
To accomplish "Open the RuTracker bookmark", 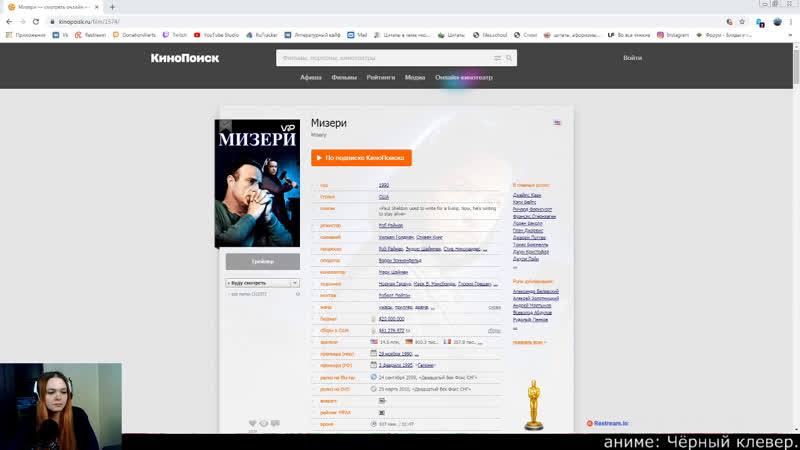I will [x=262, y=35].
